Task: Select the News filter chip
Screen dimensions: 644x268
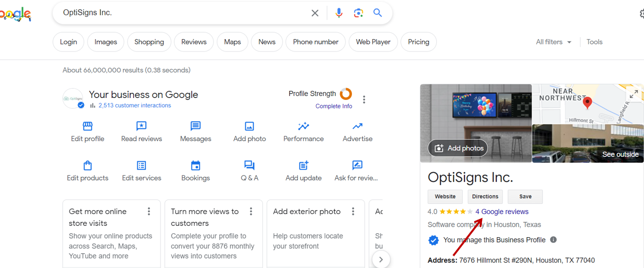Action: click(x=267, y=42)
